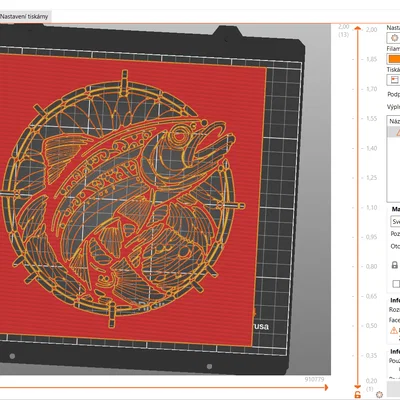Select the warning triangle row in object list
Viewport: 400px width, 400px height.
[x=394, y=132]
